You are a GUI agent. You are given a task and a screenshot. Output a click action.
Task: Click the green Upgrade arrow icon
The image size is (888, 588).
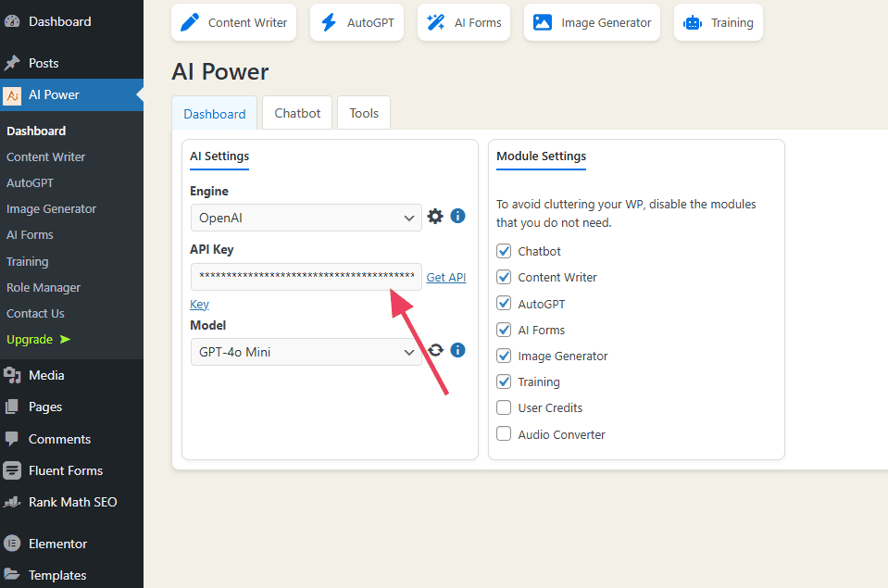pyautogui.click(x=65, y=339)
